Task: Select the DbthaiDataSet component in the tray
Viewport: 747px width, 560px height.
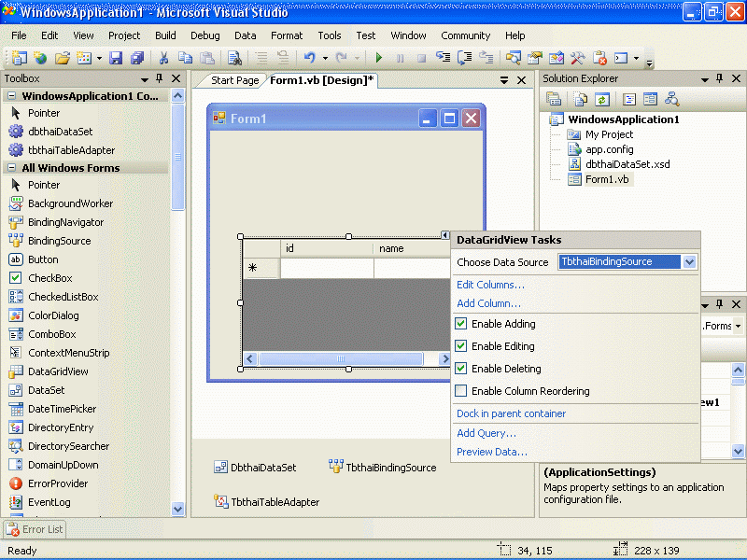Action: (255, 468)
